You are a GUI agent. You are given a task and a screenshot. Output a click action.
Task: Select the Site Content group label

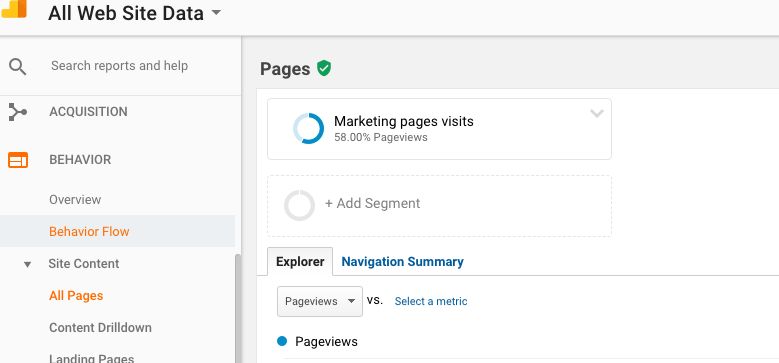(x=83, y=264)
